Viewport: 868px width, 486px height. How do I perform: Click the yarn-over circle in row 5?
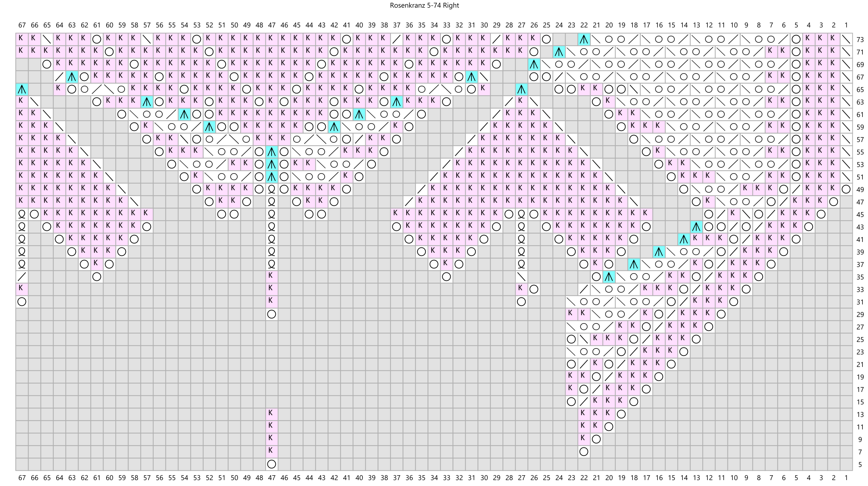tap(272, 464)
